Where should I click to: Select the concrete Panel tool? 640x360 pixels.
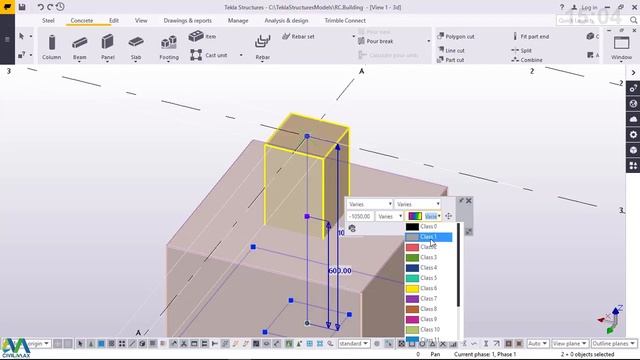107,47
